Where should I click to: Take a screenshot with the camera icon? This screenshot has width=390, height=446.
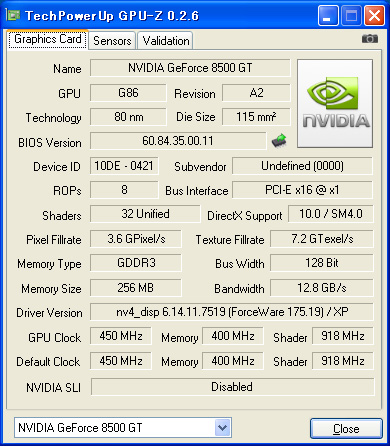pyautogui.click(x=370, y=39)
